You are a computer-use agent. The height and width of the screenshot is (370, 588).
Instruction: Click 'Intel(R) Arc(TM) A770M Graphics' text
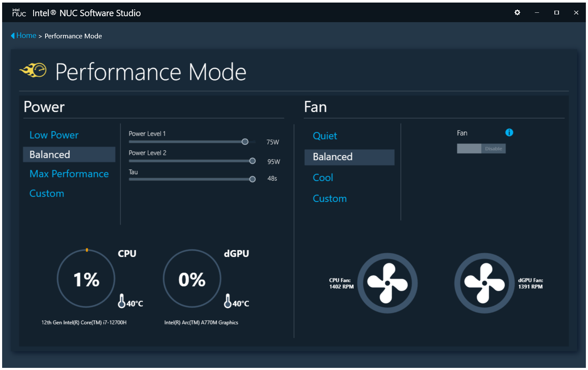pyautogui.click(x=201, y=323)
